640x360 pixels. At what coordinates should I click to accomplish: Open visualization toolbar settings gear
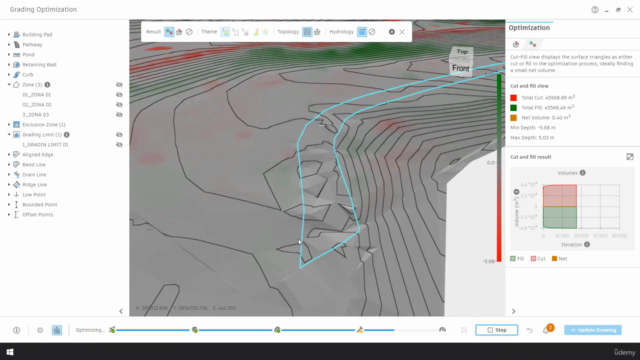tap(391, 32)
